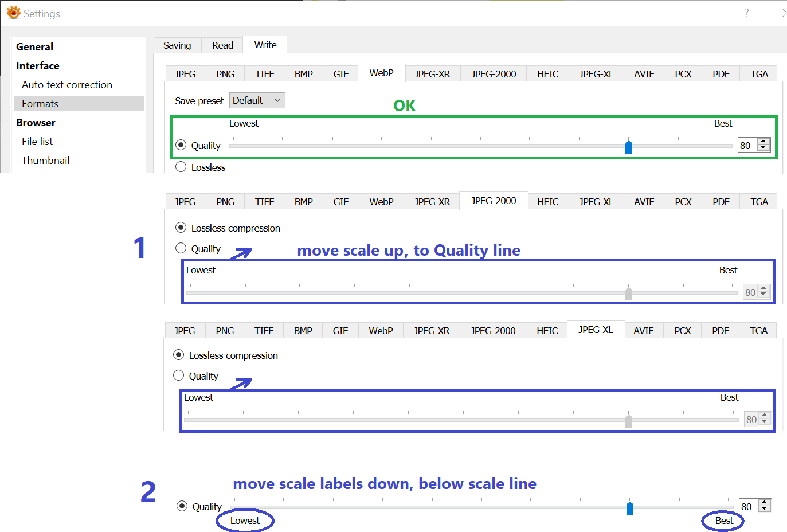Open HEIC tab in the JPEG-2000-selected tab row
This screenshot has height=532, width=787.
[x=548, y=202]
